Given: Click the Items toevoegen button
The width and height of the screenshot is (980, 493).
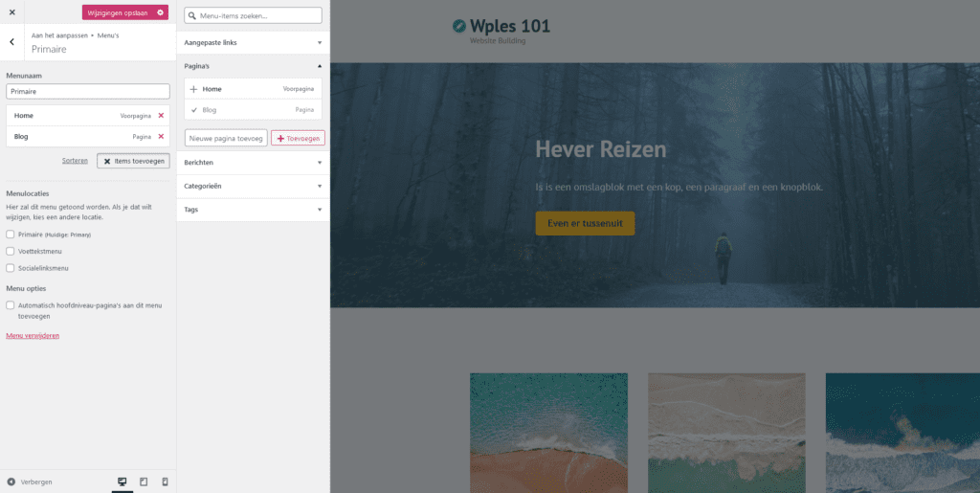Looking at the screenshot, I should [133, 161].
